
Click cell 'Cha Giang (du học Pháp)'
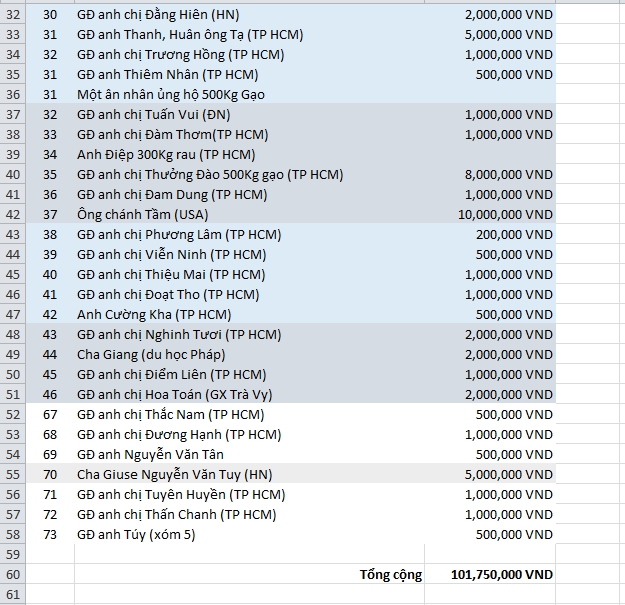pyautogui.click(x=250, y=354)
